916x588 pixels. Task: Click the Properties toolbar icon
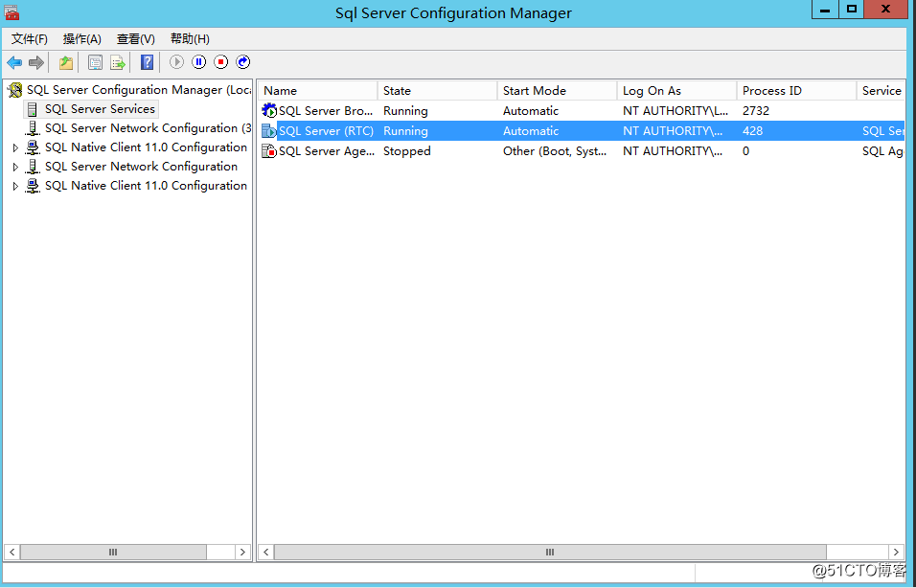pyautogui.click(x=95, y=62)
